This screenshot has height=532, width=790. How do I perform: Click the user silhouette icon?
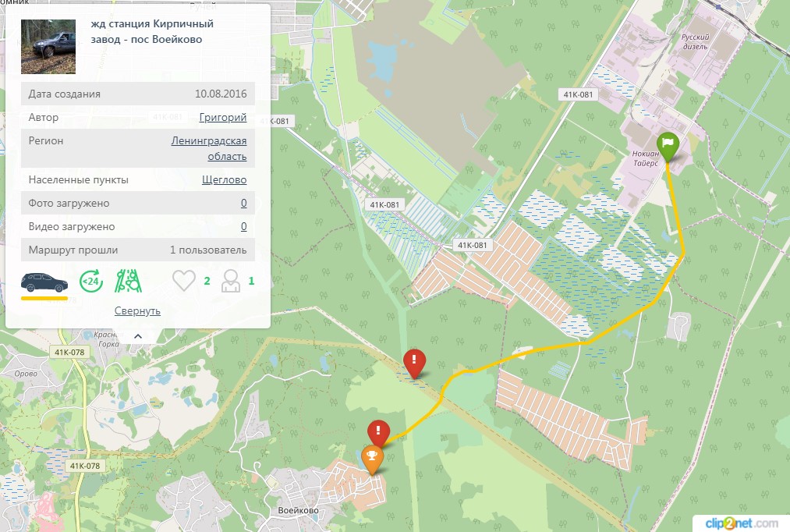pos(231,281)
